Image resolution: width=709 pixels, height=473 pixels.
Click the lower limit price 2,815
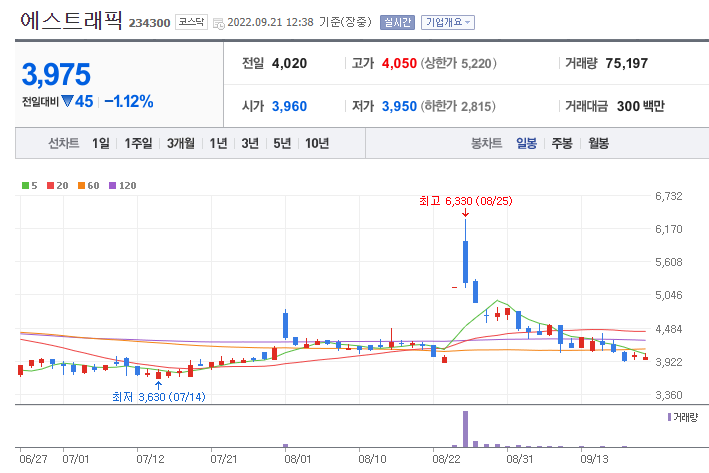coord(476,106)
